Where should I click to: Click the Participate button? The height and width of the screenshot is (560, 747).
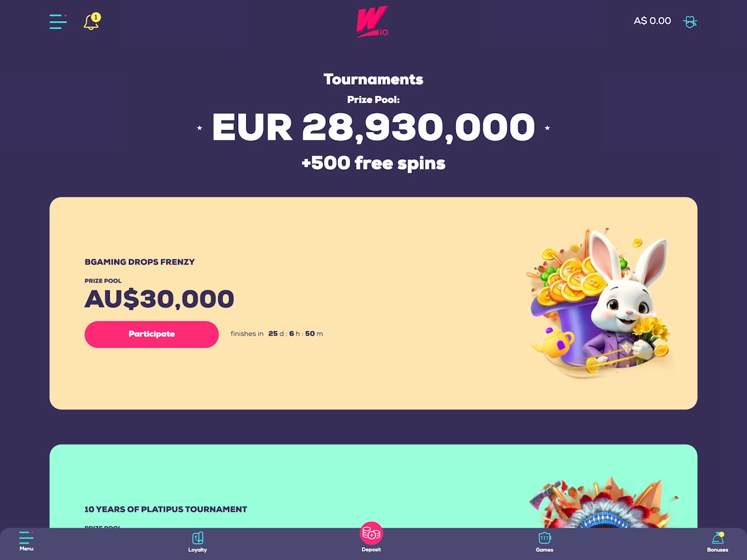(152, 334)
